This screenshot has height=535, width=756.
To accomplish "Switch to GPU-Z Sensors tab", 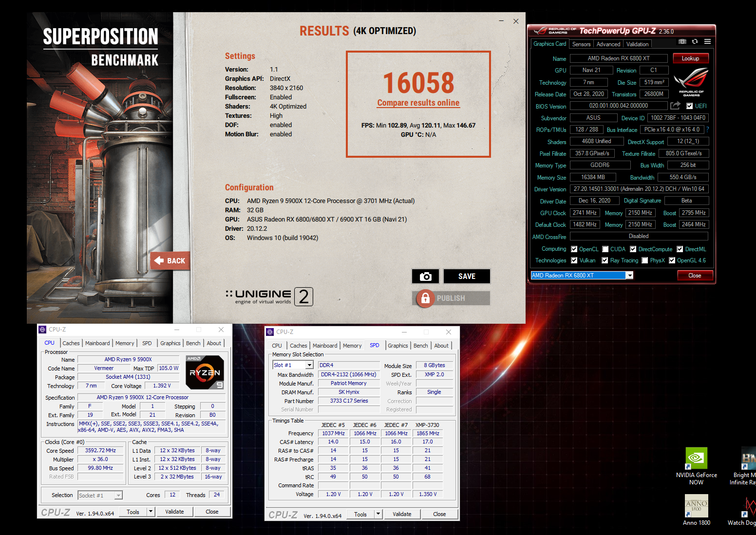I will click(581, 44).
